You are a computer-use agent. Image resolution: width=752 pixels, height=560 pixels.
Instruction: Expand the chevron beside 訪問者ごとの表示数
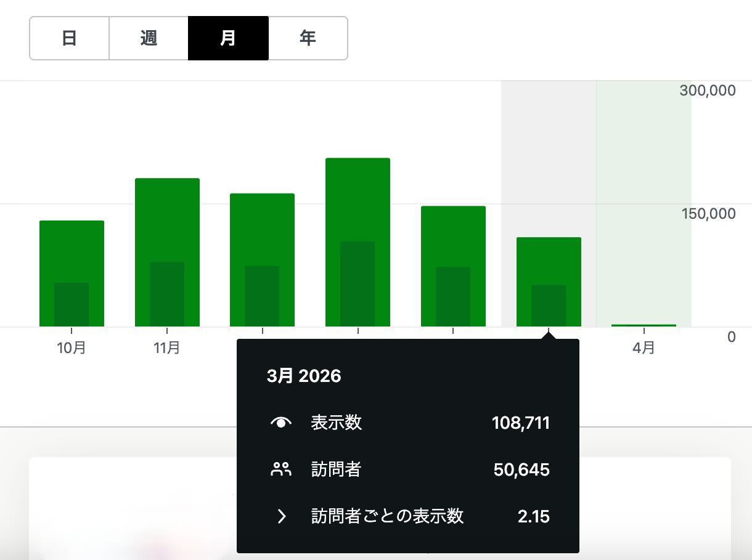pos(281,516)
